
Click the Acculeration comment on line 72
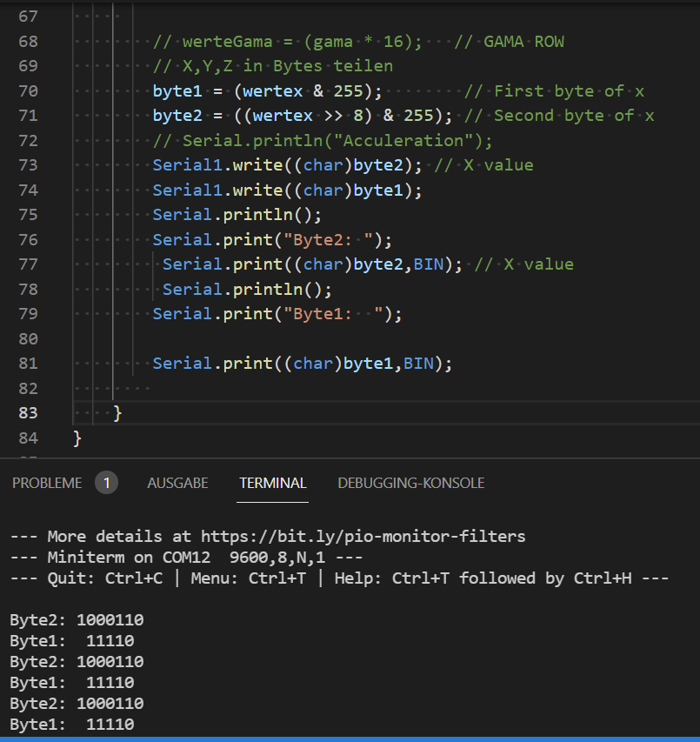pyautogui.click(x=323, y=141)
